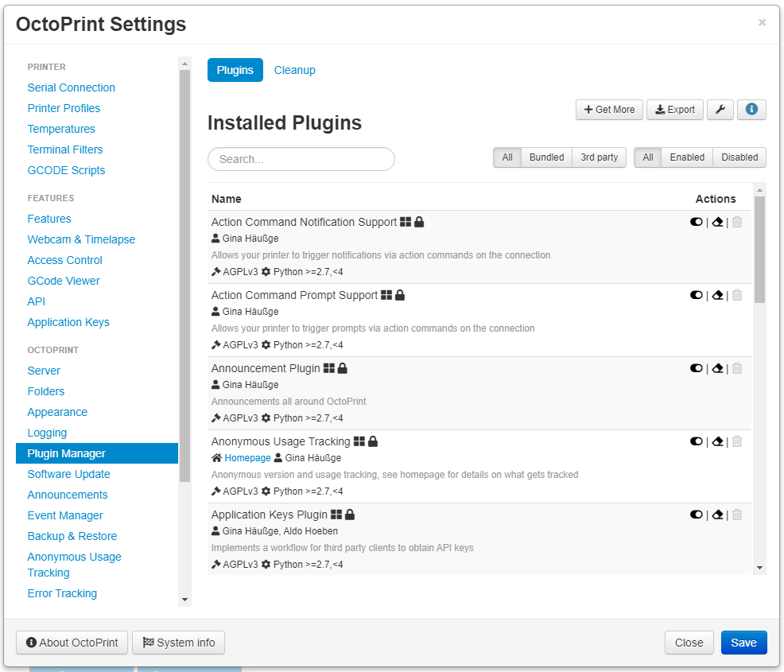Image resolution: width=784 pixels, height=672 pixels.
Task: Open Application Keys settings
Action: point(68,323)
